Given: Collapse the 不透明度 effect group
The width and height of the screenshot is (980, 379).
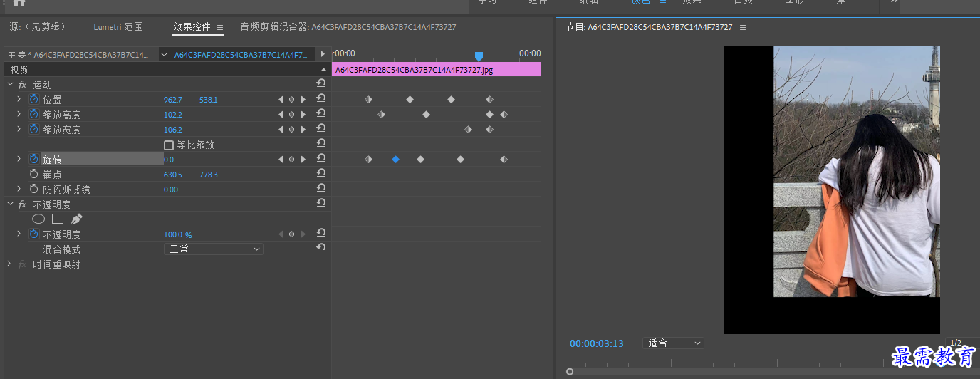Looking at the screenshot, I should coord(10,204).
